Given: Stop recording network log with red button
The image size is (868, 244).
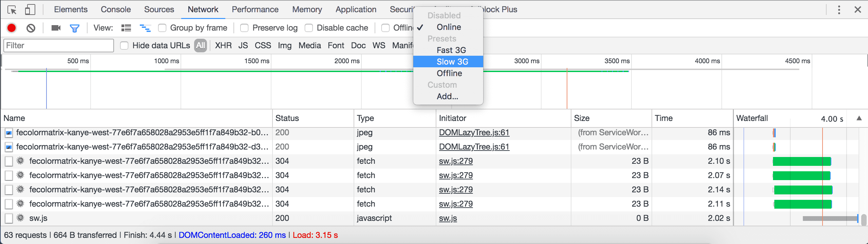Looking at the screenshot, I should tap(12, 28).
